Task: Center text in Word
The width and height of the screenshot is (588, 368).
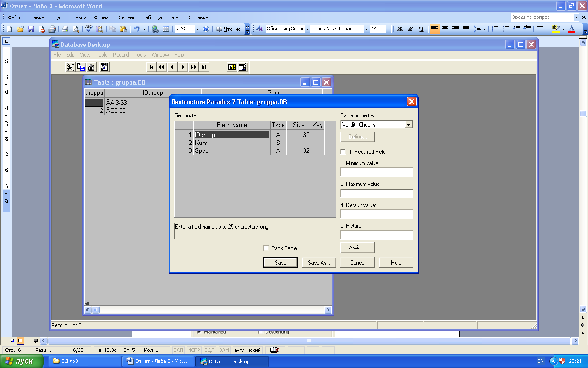Action: click(445, 29)
